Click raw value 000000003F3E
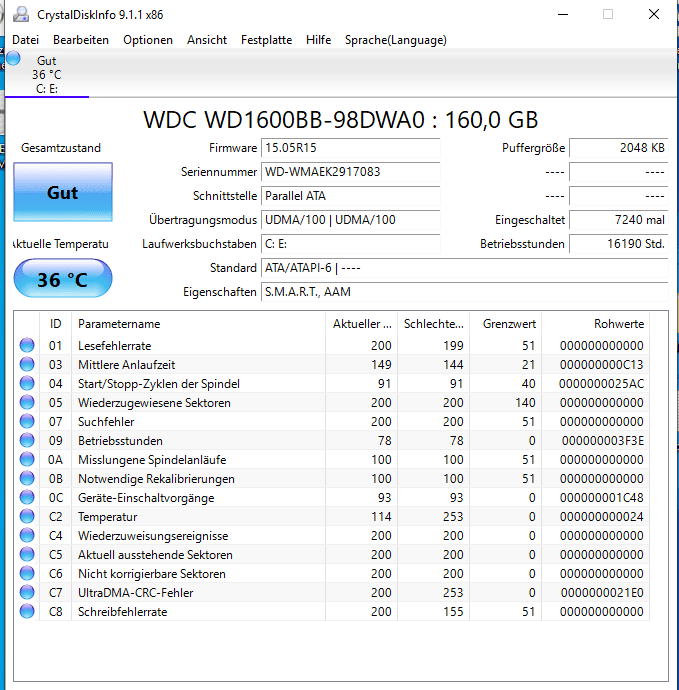The width and height of the screenshot is (679, 690). coord(603,440)
